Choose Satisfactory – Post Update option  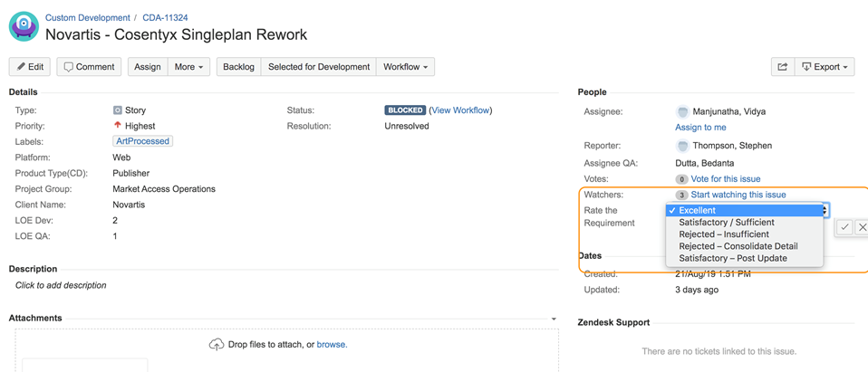coord(745,259)
